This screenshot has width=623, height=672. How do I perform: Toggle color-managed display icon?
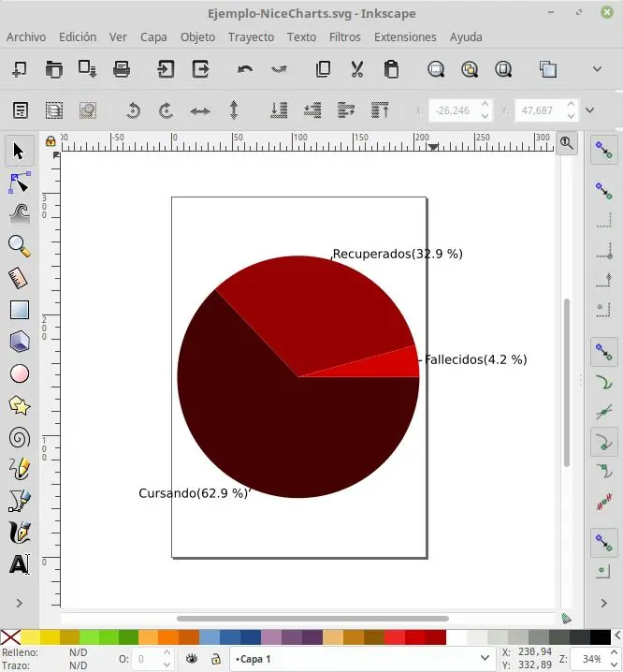coord(567,619)
